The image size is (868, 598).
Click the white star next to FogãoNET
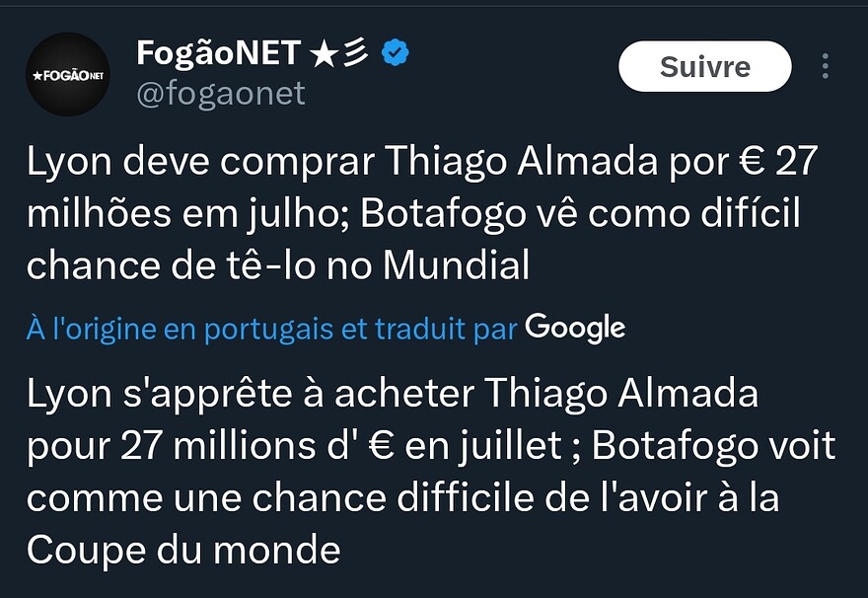pos(325,55)
